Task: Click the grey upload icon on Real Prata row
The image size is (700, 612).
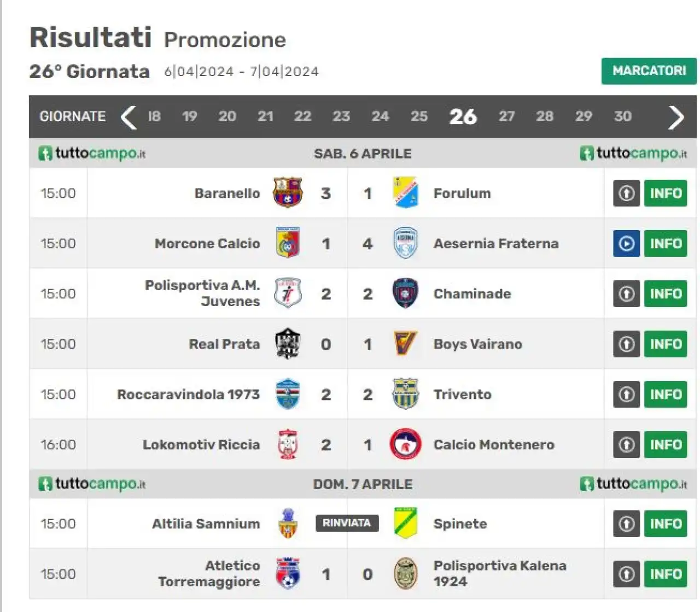Action: pyautogui.click(x=626, y=344)
